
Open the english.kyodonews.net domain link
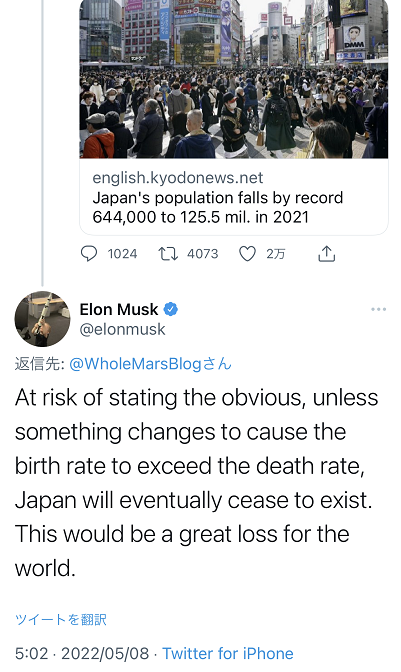(x=178, y=177)
